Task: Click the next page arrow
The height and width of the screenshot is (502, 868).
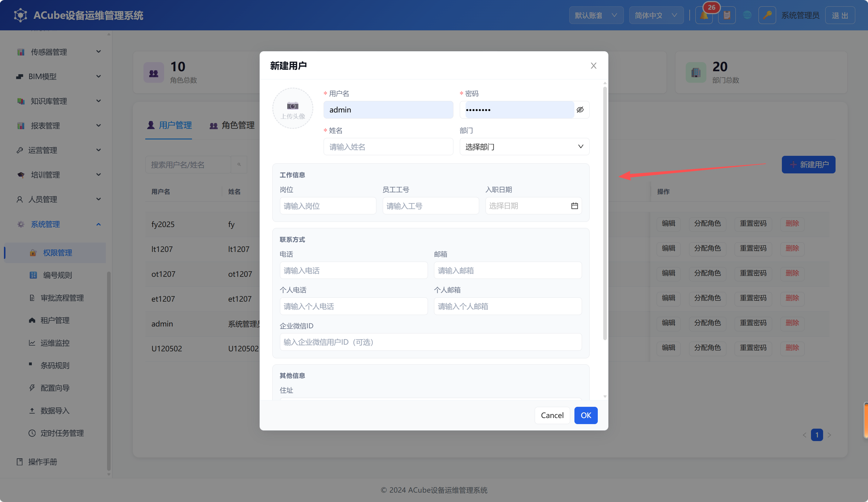Action: pos(829,435)
